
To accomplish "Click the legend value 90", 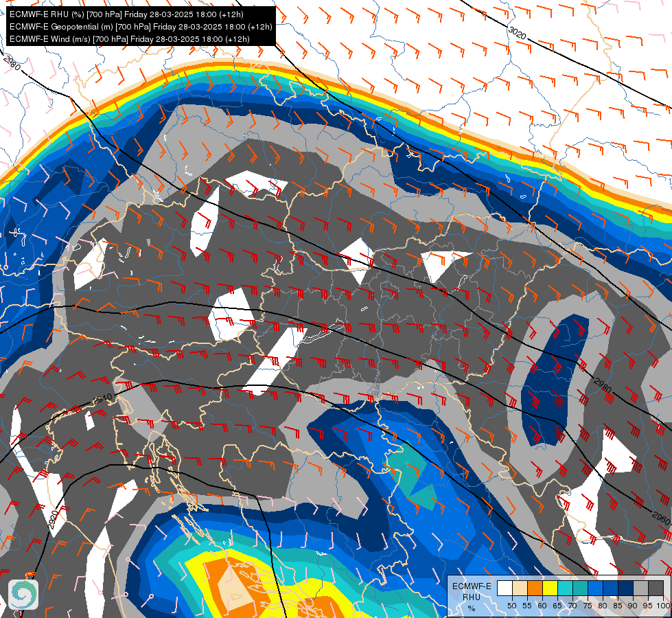I will coord(633,606).
